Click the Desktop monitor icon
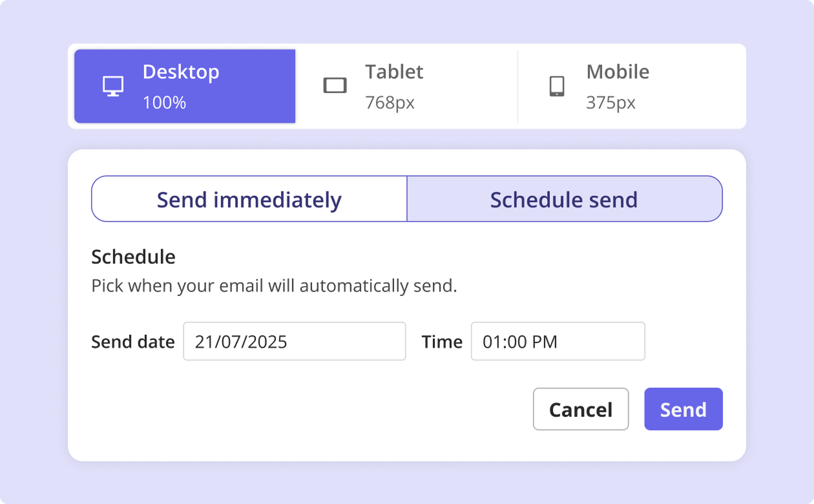This screenshot has width=814, height=504. tap(113, 86)
